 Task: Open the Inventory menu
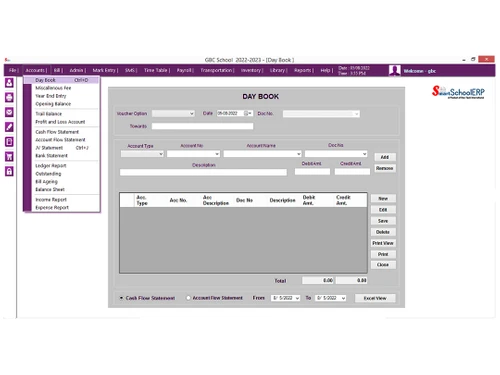252,70
